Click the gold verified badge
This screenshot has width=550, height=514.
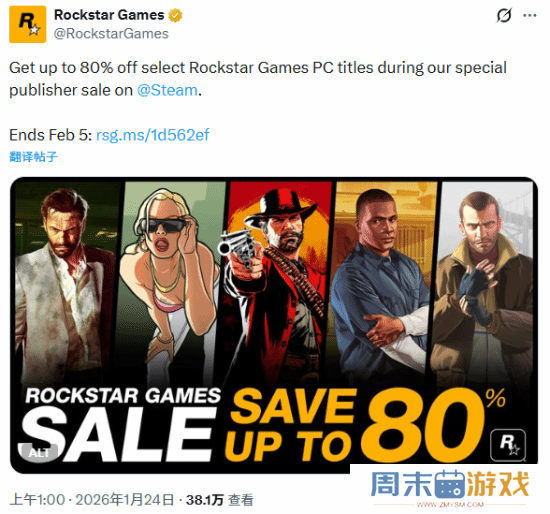tap(175, 15)
